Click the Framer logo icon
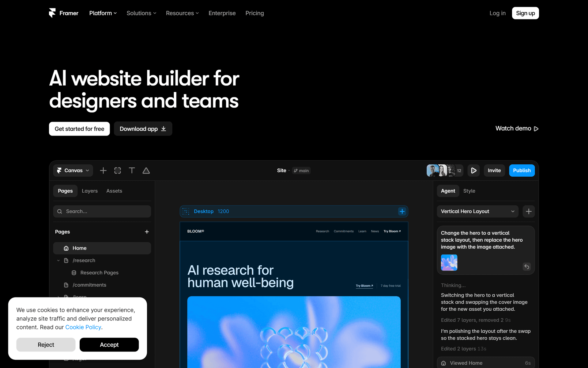The image size is (588, 368). pos(52,13)
